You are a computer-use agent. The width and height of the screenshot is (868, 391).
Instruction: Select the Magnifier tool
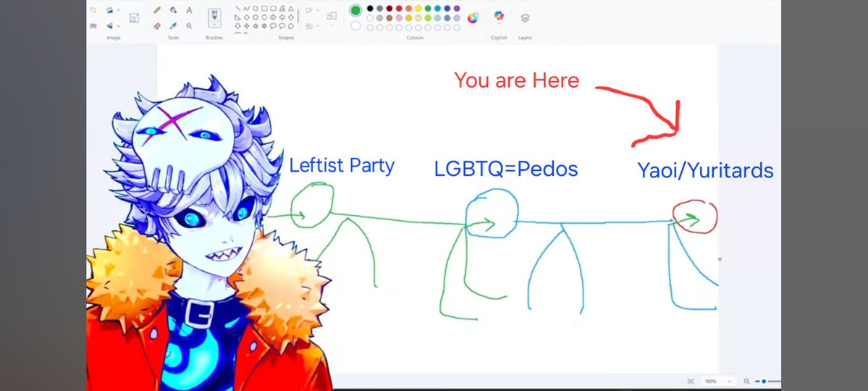(190, 26)
